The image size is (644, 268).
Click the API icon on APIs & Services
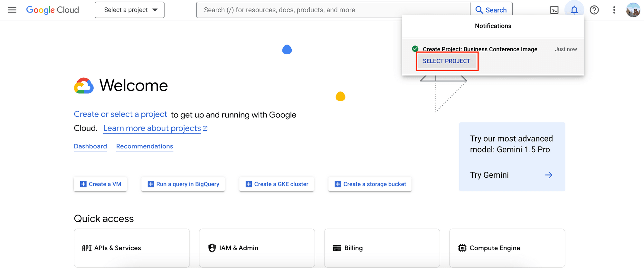click(x=87, y=248)
